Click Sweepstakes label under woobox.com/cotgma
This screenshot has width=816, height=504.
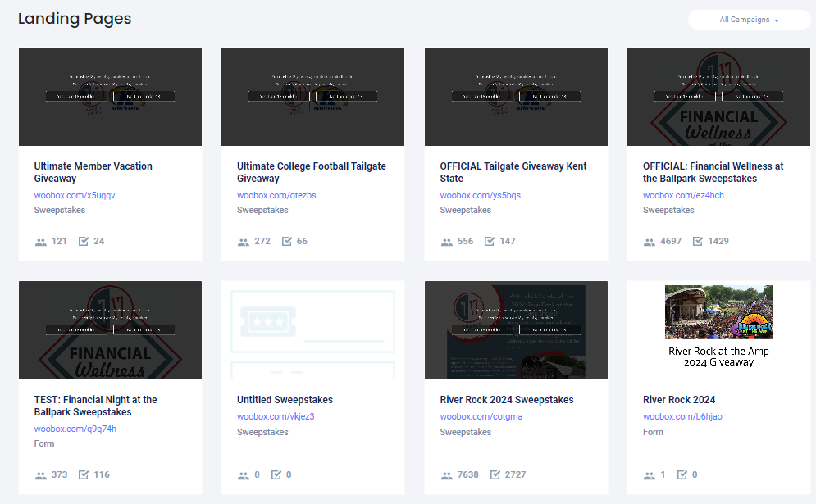pyautogui.click(x=466, y=432)
